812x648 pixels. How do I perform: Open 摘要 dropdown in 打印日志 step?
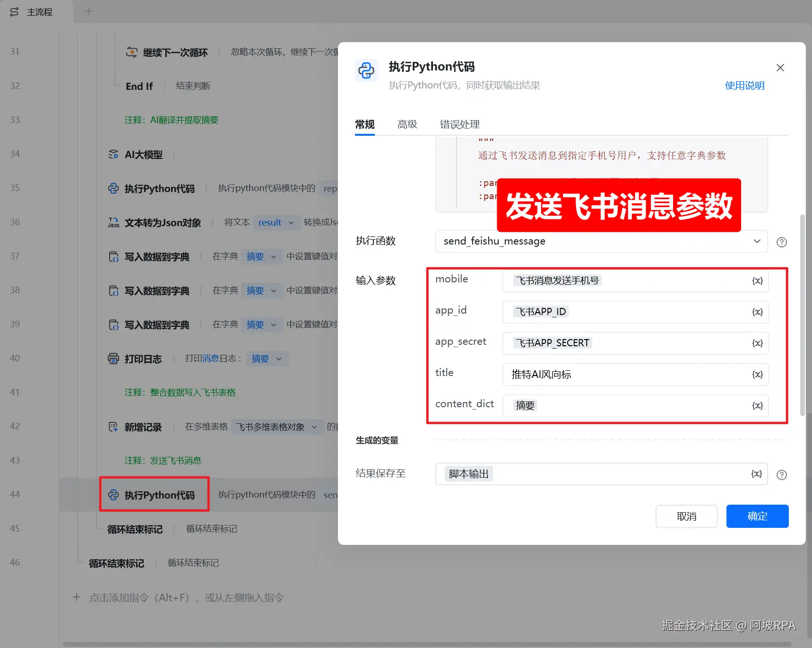[x=267, y=359]
